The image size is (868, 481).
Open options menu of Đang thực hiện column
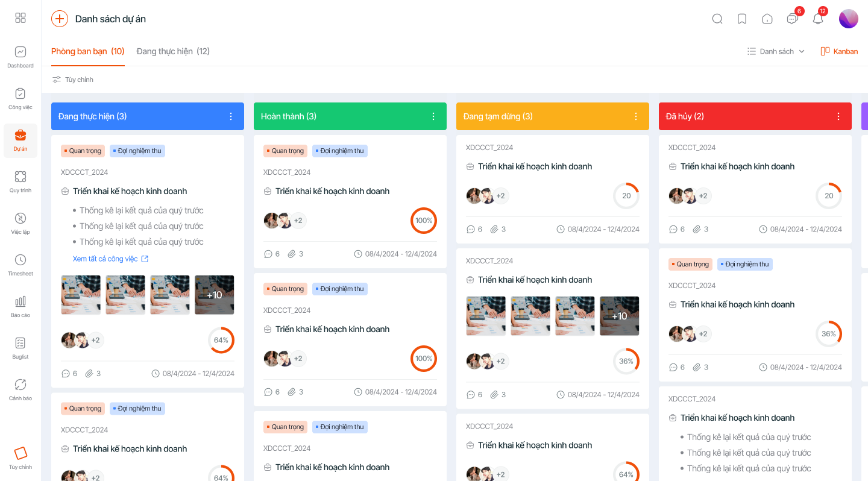(231, 116)
